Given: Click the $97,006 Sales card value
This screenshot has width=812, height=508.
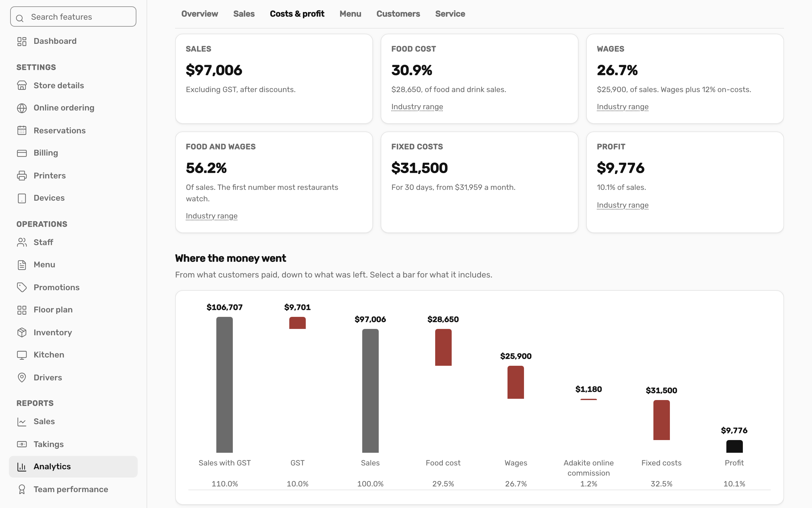Looking at the screenshot, I should coord(214,70).
